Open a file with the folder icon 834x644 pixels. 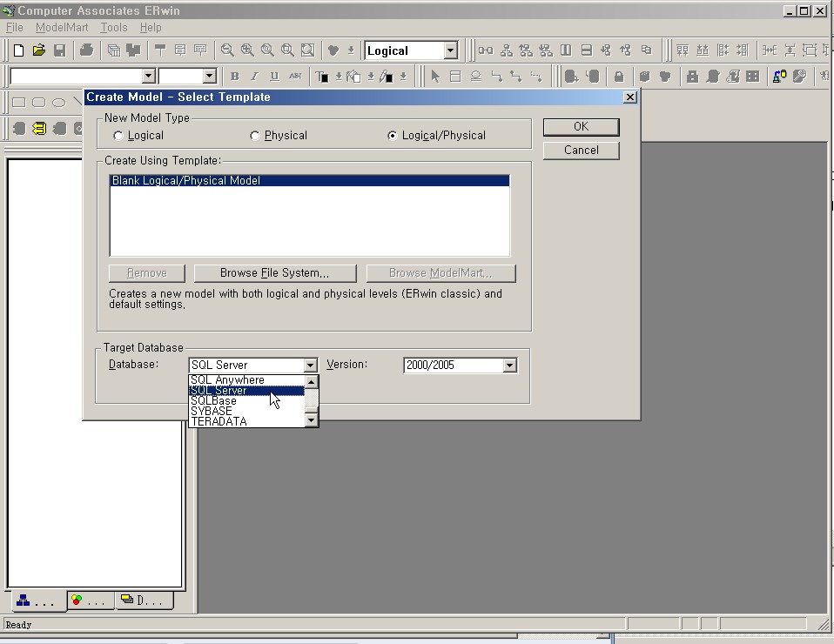click(x=39, y=50)
